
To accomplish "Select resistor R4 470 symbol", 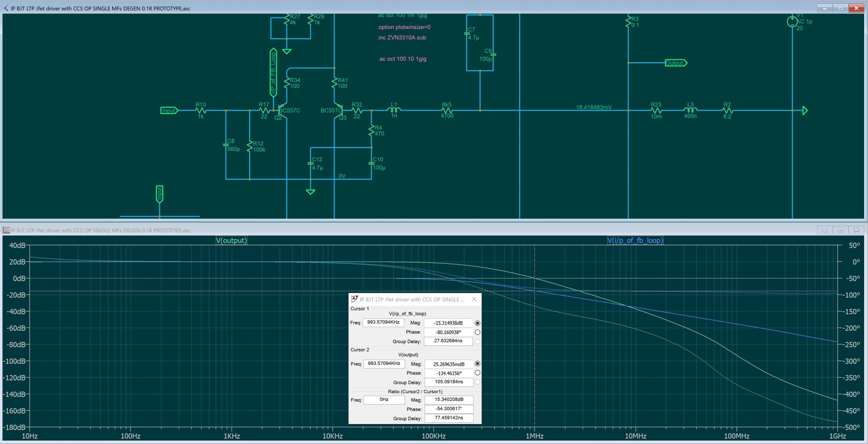I will coord(372,131).
